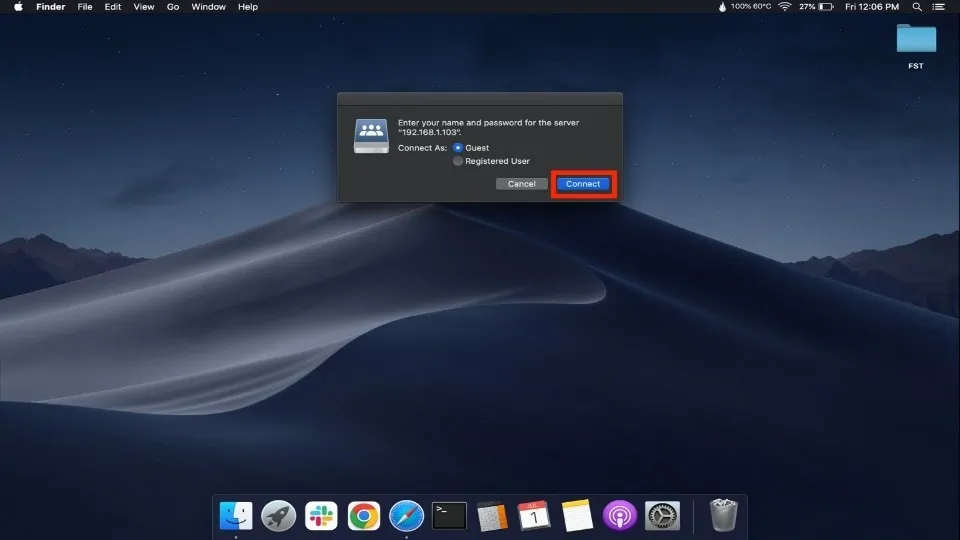This screenshot has height=540, width=960.
Task: Open the Trash in the Dock
Action: click(723, 516)
